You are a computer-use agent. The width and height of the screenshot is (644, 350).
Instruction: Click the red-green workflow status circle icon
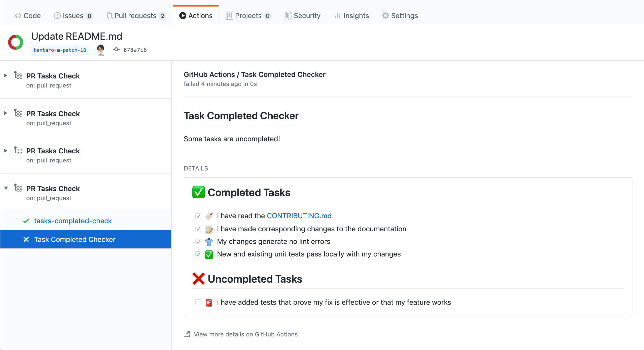pyautogui.click(x=16, y=42)
